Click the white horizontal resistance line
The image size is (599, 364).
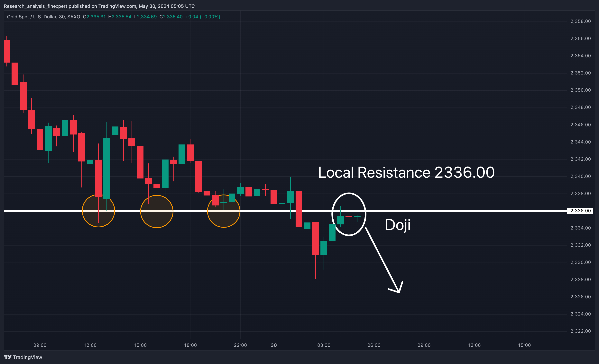coord(462,211)
